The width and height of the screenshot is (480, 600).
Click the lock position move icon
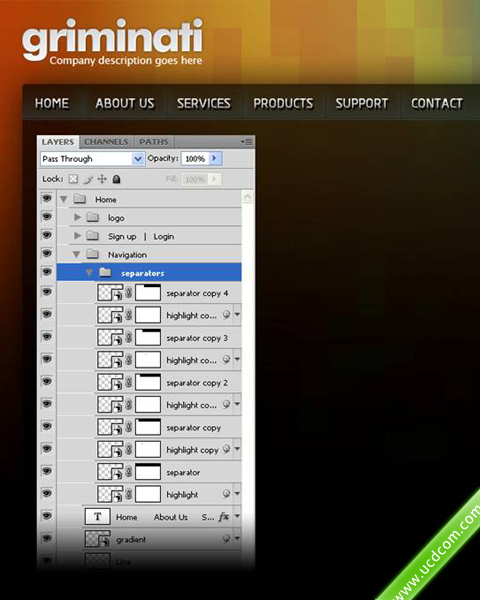pyautogui.click(x=102, y=179)
